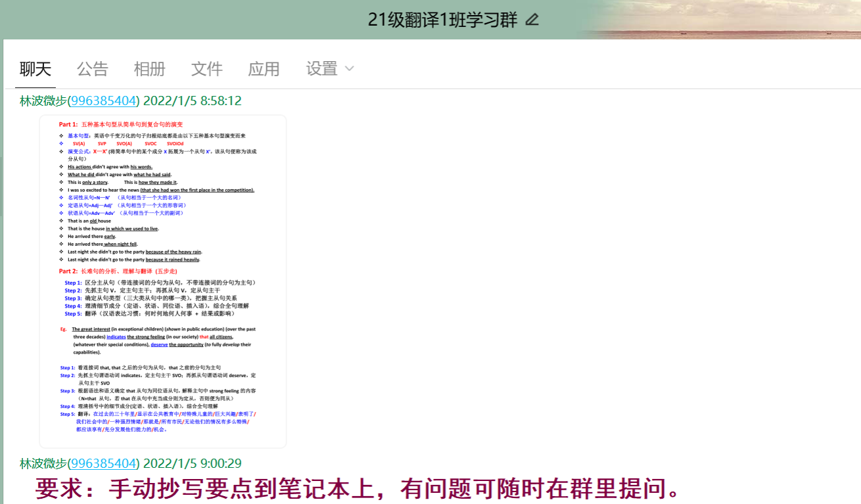This screenshot has height=504, width=861.
Task: Click the timestamp 2022/1/5 9:00:29
Action: pos(192,463)
